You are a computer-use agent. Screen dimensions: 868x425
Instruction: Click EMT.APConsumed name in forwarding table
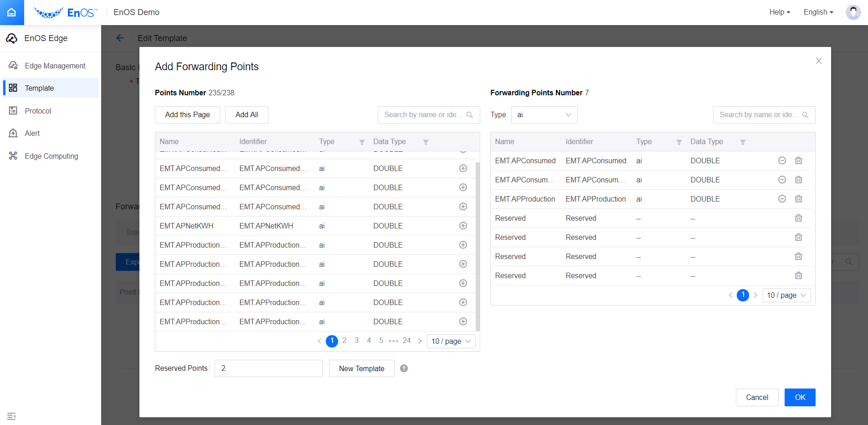tap(525, 161)
